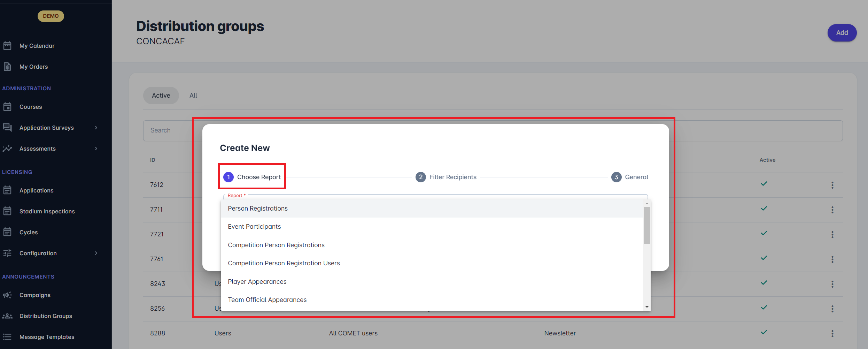This screenshot has width=868, height=349.
Task: Open the three-dot menu for row 7612
Action: click(832, 185)
